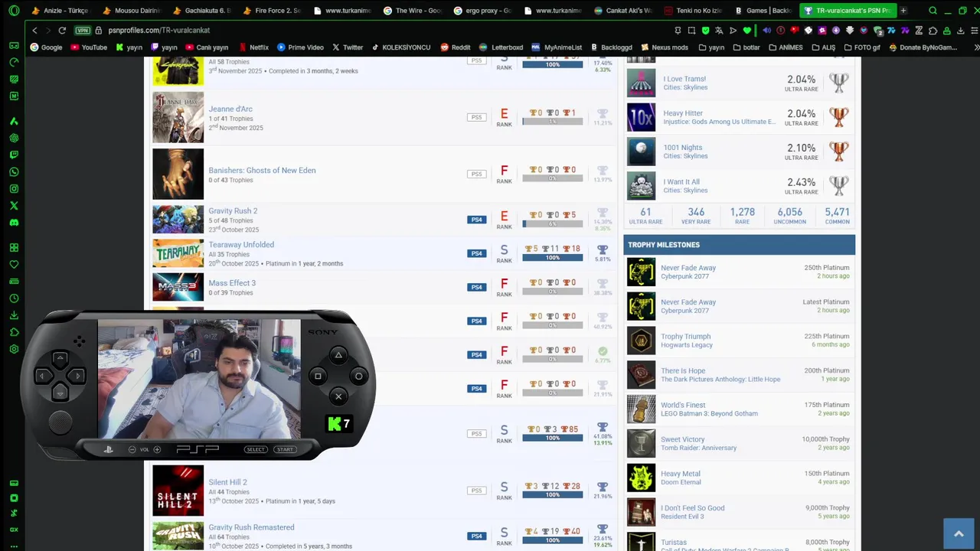
Task: Open the Gravity Rush 2 link
Action: point(233,211)
